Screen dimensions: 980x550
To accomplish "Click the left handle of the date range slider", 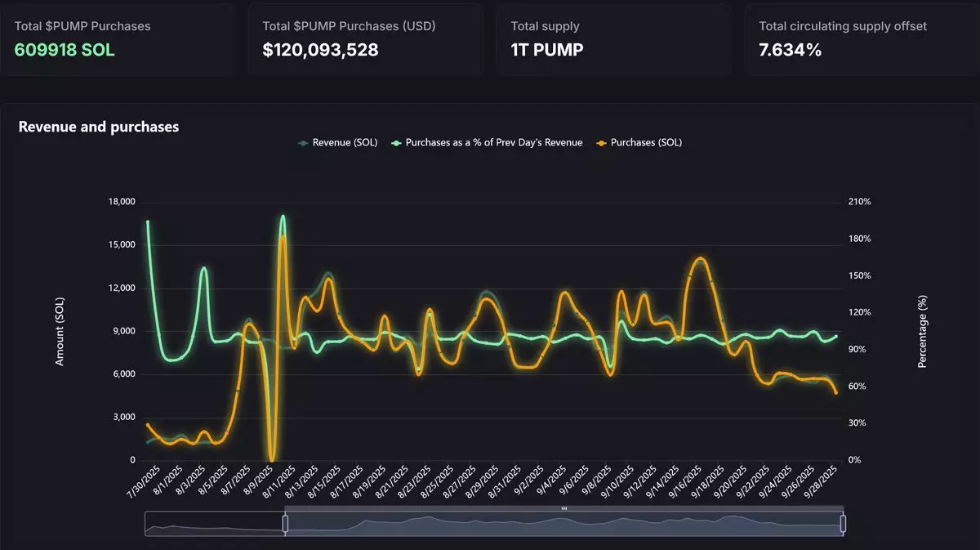I will [286, 524].
